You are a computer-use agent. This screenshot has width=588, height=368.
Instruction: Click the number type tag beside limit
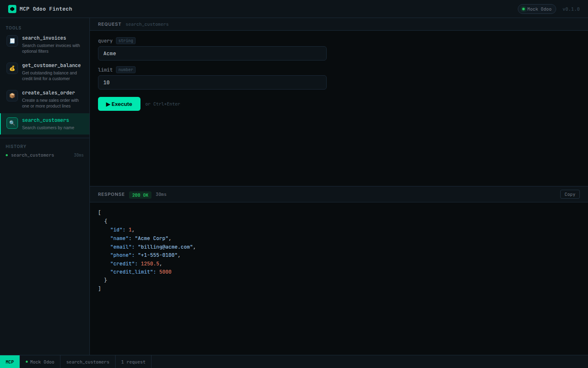click(126, 70)
